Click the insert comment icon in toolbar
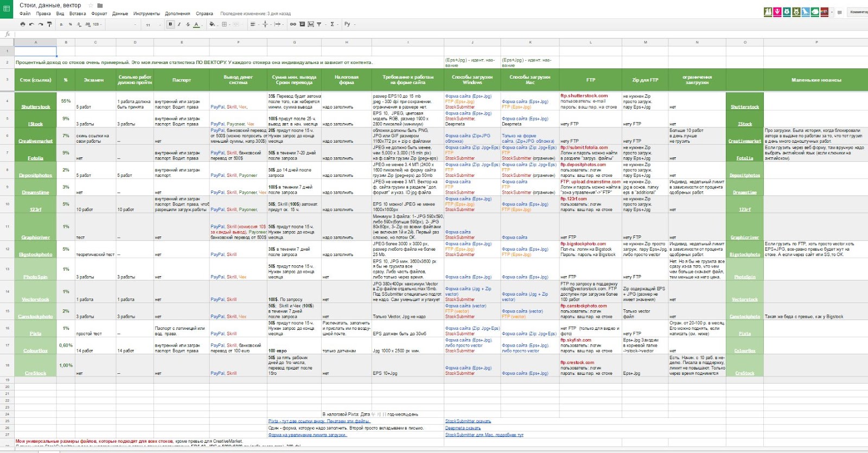 click(x=302, y=24)
